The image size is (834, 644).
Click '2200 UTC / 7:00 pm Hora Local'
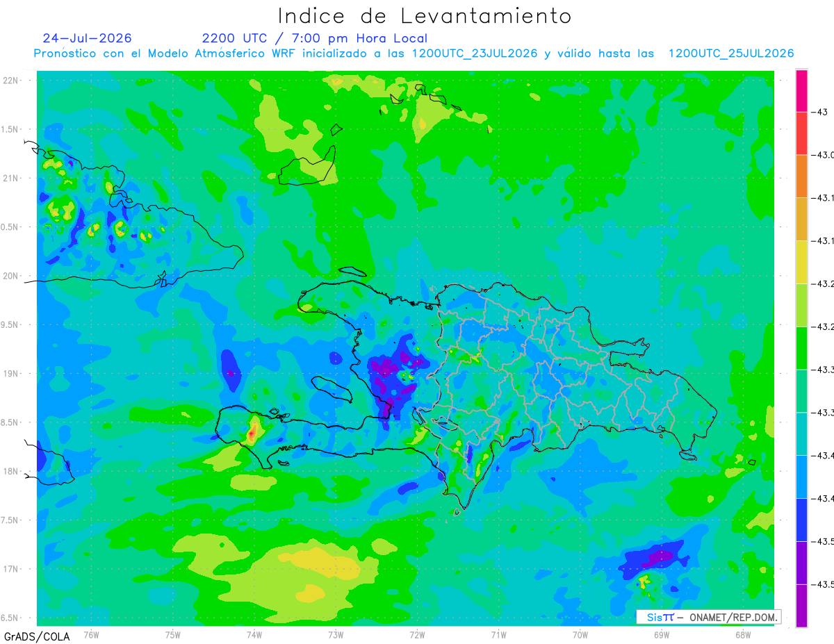click(315, 38)
